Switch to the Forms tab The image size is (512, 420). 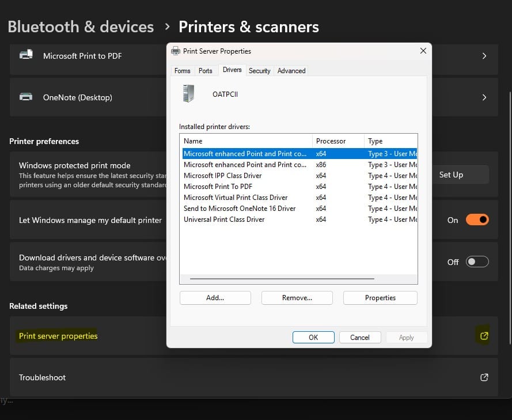[x=182, y=71]
